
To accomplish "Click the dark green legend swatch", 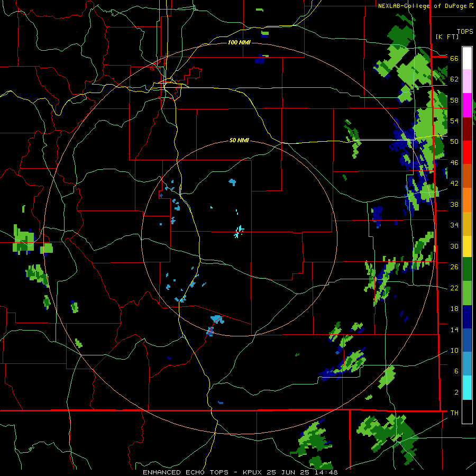I will point(467,269).
